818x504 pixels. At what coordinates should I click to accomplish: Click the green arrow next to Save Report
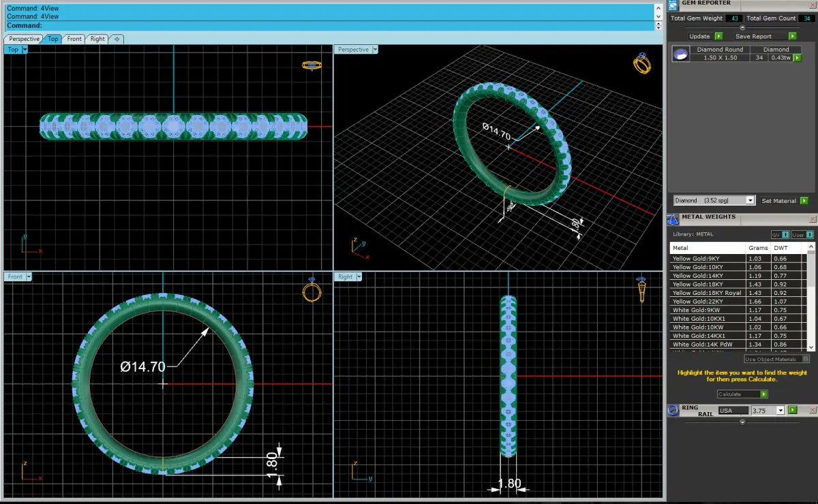[792, 36]
